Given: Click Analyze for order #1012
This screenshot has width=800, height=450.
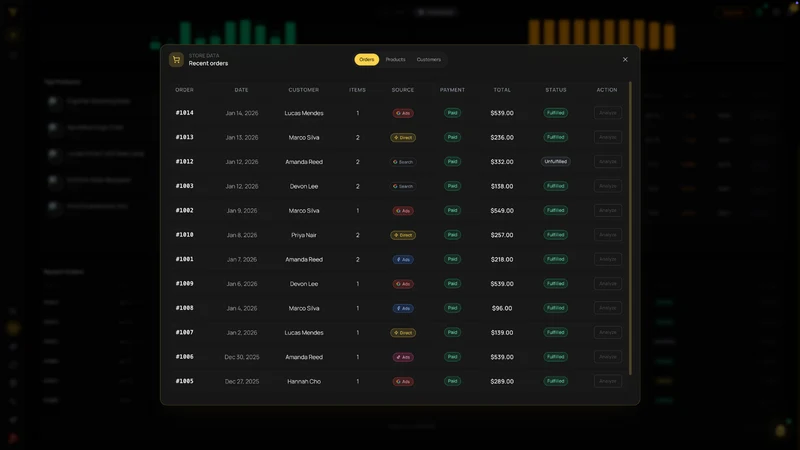Looking at the screenshot, I should [608, 162].
